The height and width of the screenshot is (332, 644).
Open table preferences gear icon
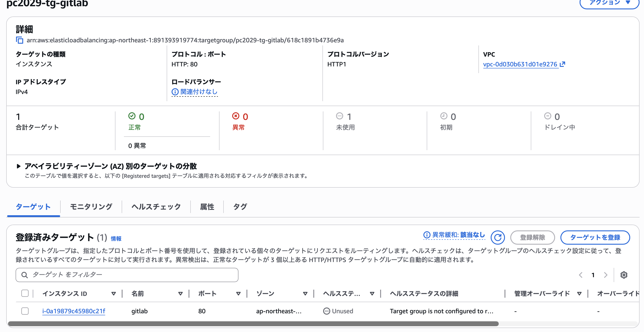pyautogui.click(x=624, y=275)
